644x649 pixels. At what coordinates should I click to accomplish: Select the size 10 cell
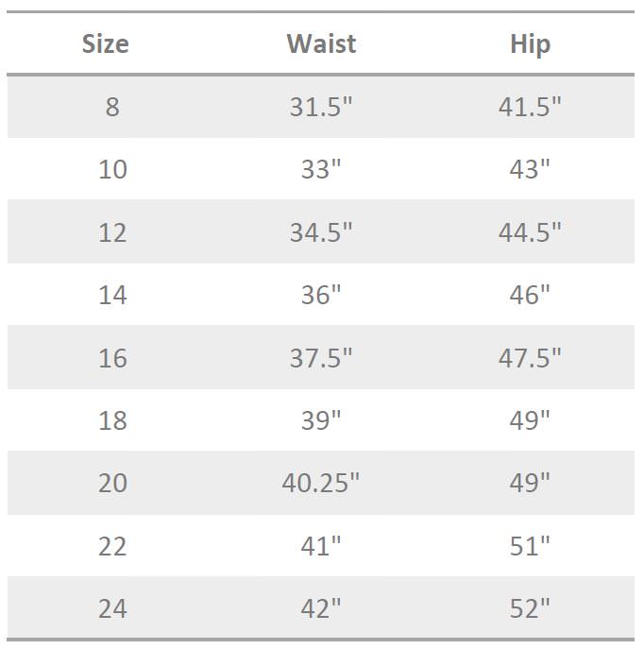click(112, 170)
